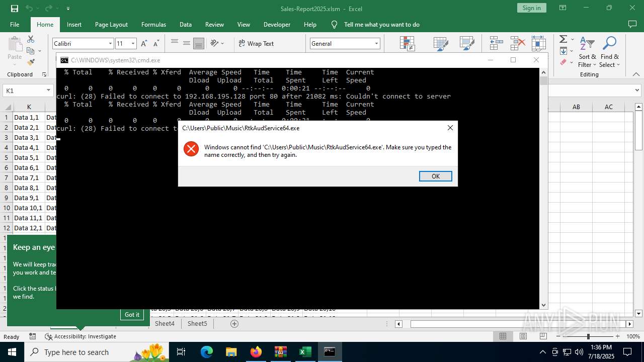Click the Insert Cells icon
The height and width of the screenshot is (362, 644).
point(497,43)
